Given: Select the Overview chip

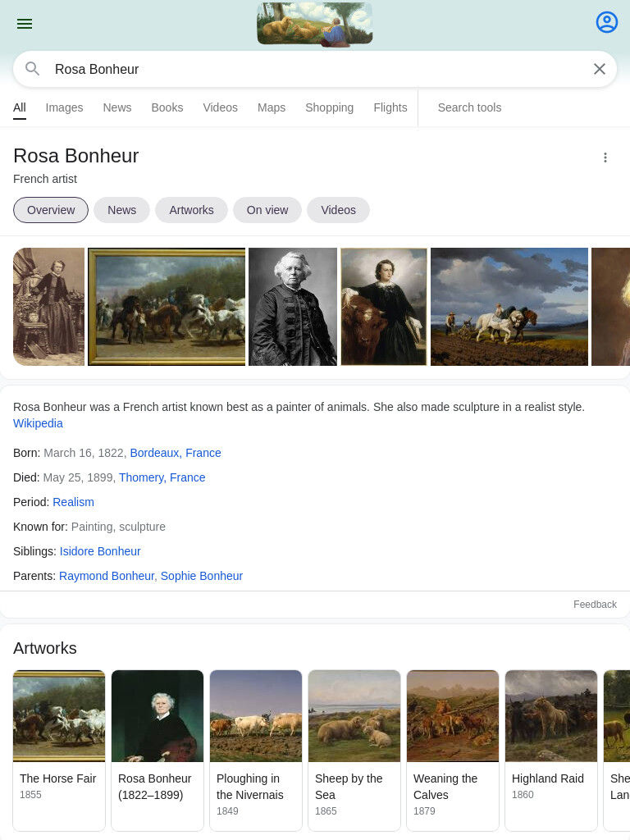Looking at the screenshot, I should point(51,210).
